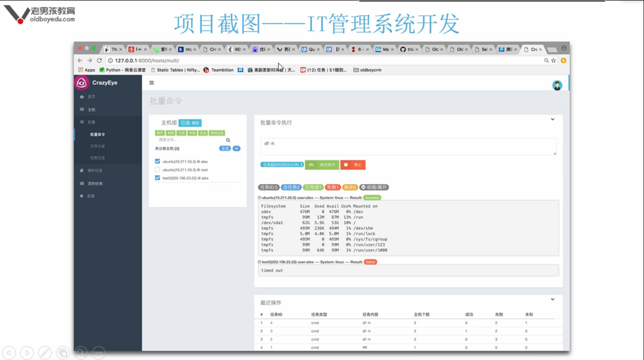Collapse the 最近操作 panel chevron

click(552, 299)
